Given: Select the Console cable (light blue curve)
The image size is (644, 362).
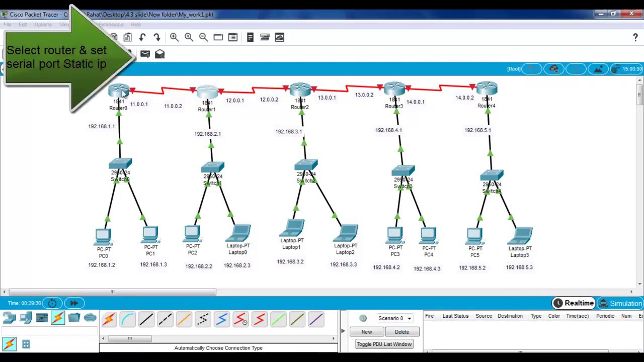Looking at the screenshot, I should coord(128,319).
